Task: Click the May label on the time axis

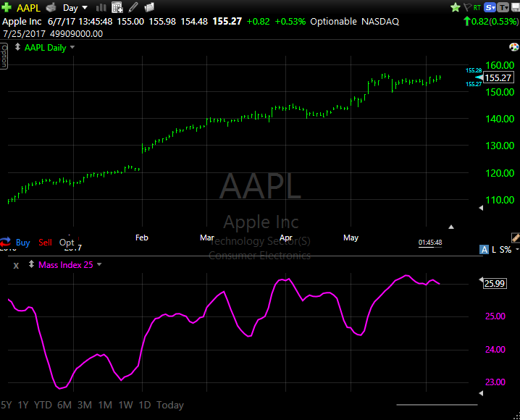Action: click(351, 238)
